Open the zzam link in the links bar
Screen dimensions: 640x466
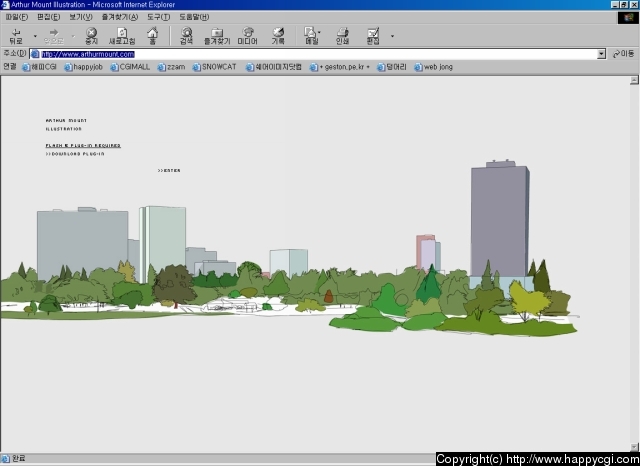click(171, 67)
